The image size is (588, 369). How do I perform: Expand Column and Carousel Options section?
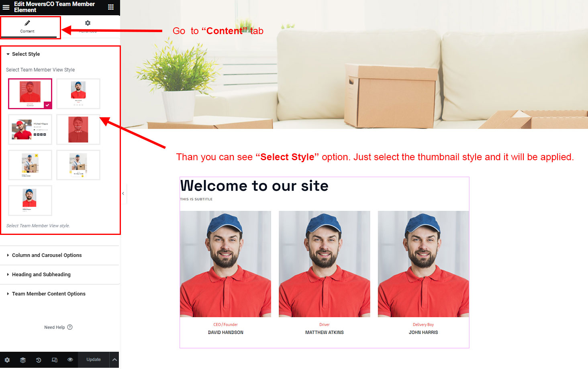[59, 255]
